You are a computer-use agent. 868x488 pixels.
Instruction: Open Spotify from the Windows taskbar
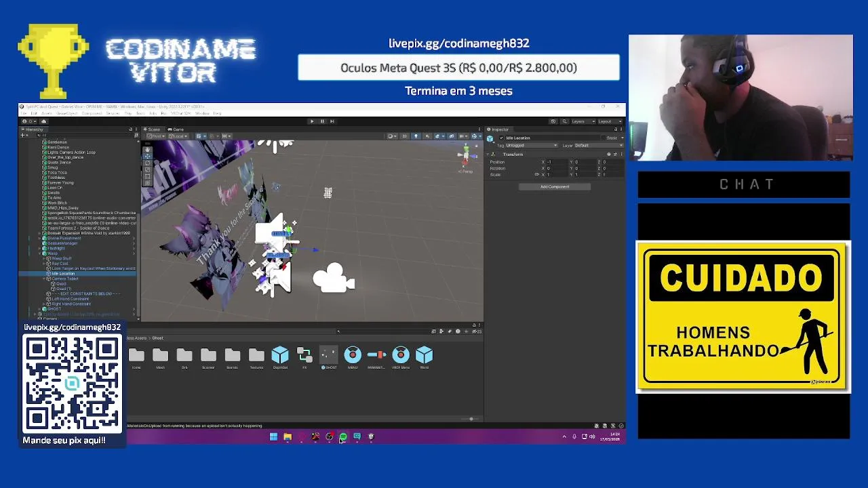click(343, 436)
